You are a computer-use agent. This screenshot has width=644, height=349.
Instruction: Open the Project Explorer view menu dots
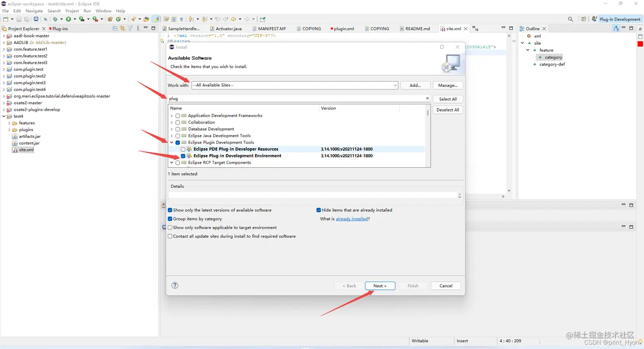pyautogui.click(x=138, y=29)
